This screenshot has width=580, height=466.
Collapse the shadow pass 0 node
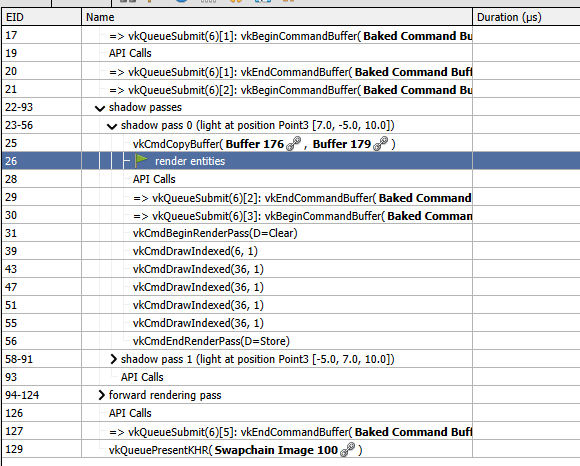click(x=112, y=126)
